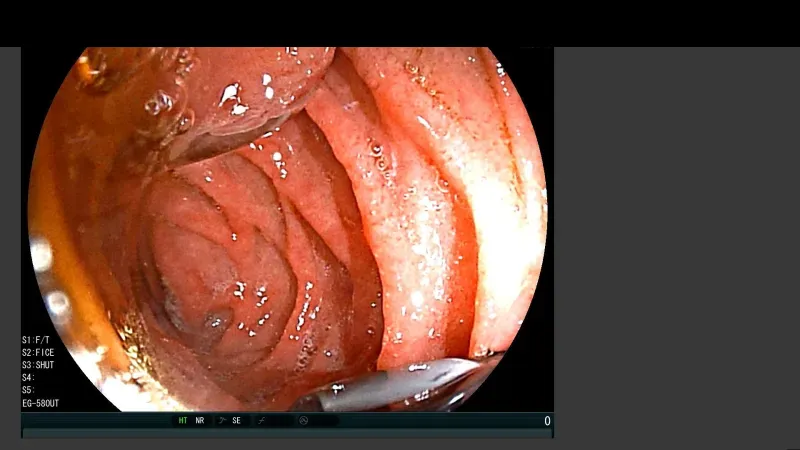This screenshot has height=450, width=800.
Task: Click the HT indicator in status bar
Action: [x=183, y=421]
